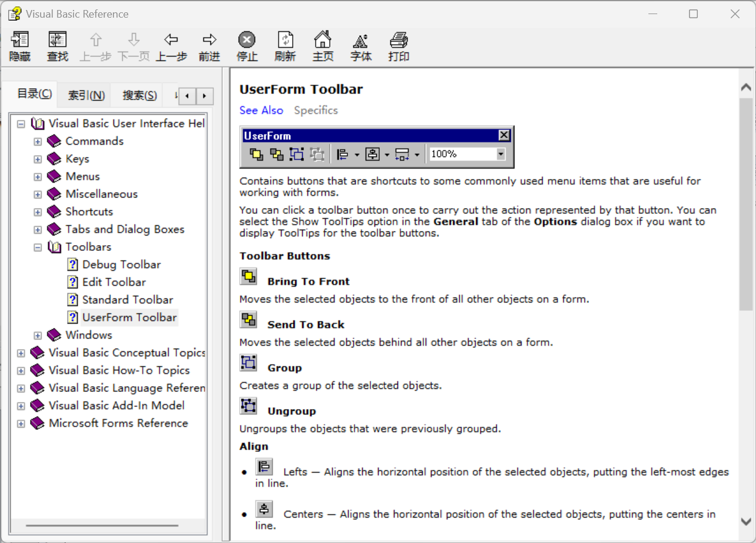Open the See Also link
Viewport: 756px width, 543px height.
click(x=261, y=110)
